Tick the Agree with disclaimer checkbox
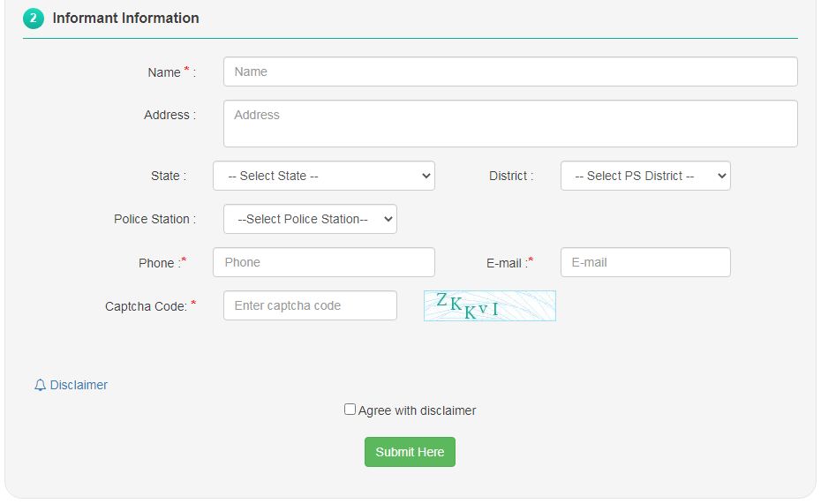This screenshot has width=821, height=504. point(350,410)
